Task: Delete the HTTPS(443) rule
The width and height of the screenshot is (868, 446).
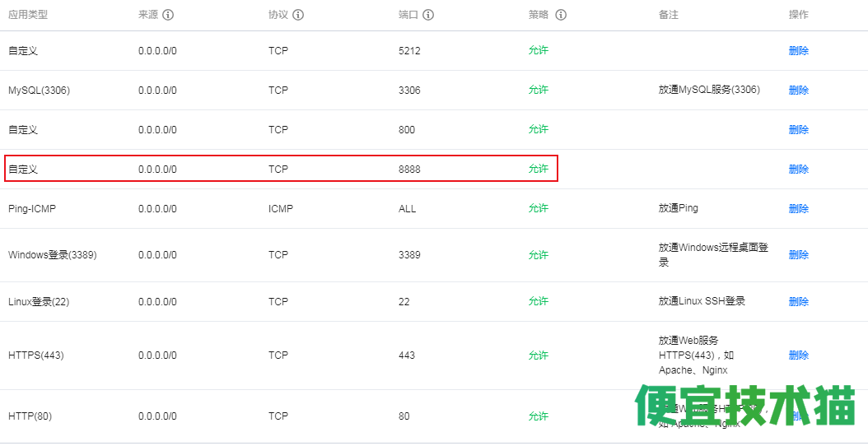Action: click(798, 355)
